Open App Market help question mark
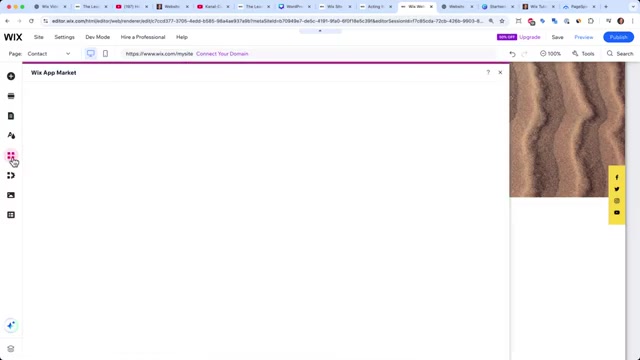This screenshot has width=640, height=360. pos(488,72)
